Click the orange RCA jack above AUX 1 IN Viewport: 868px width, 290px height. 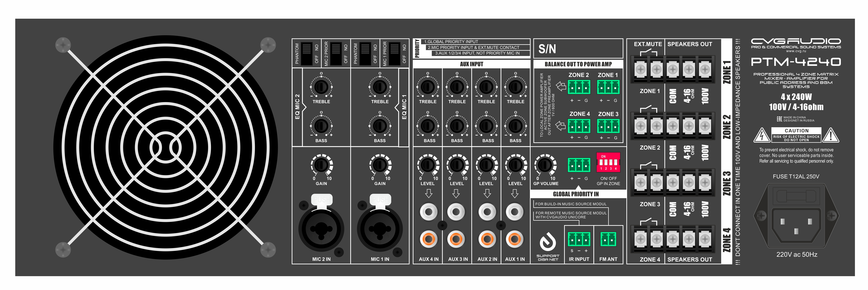[x=515, y=239]
